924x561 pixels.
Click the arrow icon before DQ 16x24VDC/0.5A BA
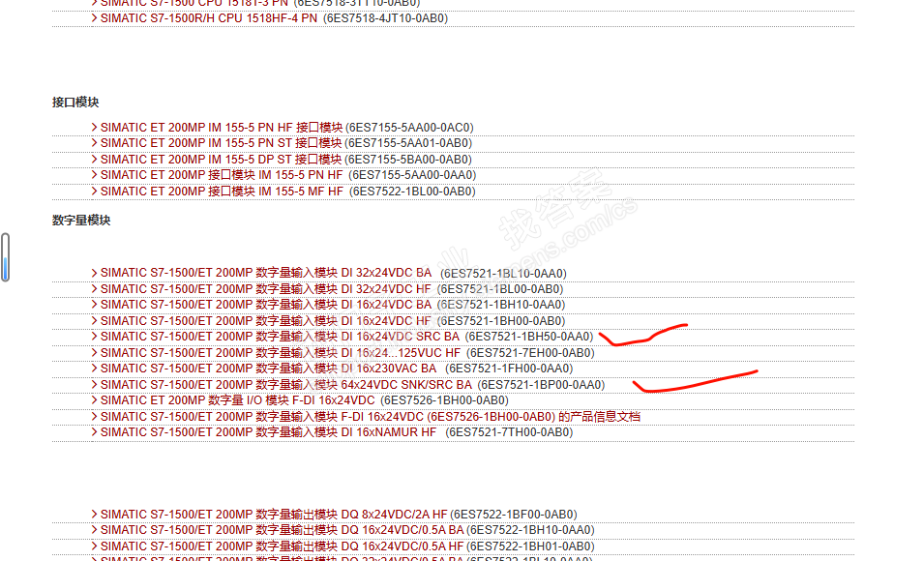pos(94,530)
